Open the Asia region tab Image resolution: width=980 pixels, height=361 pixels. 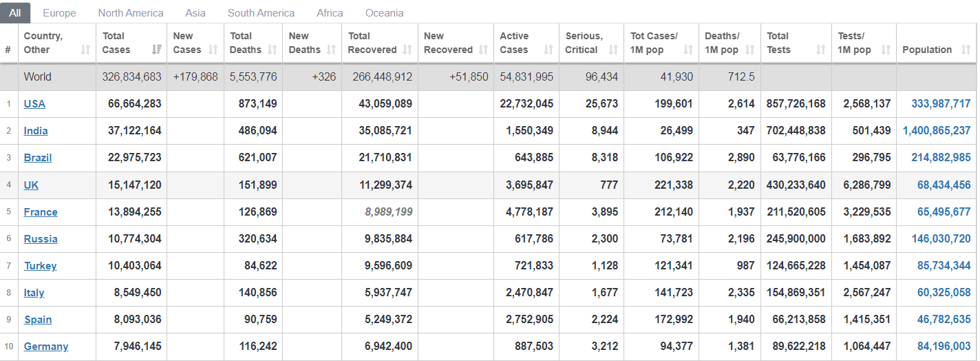click(195, 13)
